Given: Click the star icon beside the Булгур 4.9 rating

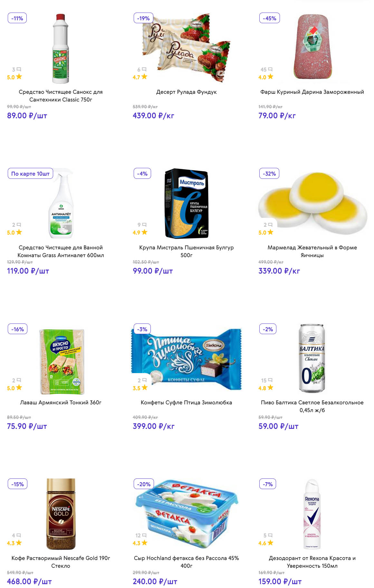Looking at the screenshot, I should coord(144,232).
